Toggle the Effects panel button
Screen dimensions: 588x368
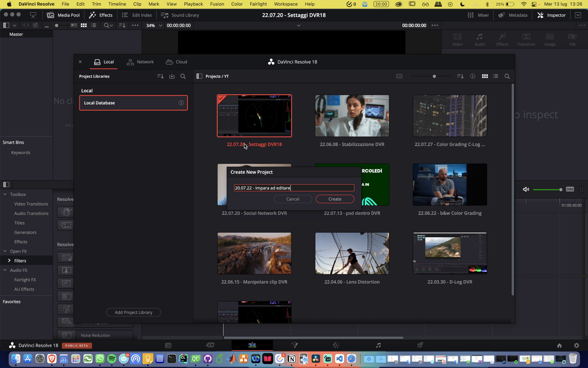pos(101,15)
